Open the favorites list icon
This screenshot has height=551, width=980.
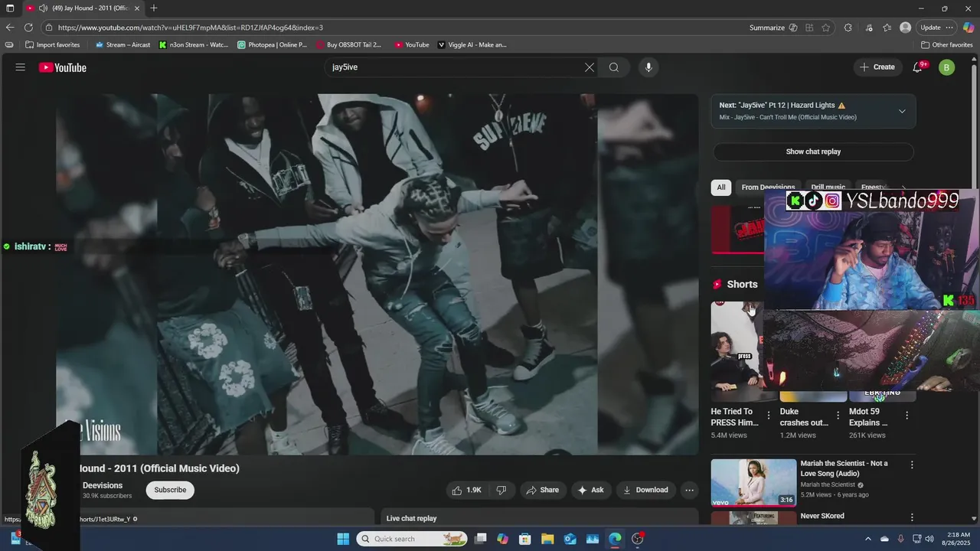tap(887, 28)
